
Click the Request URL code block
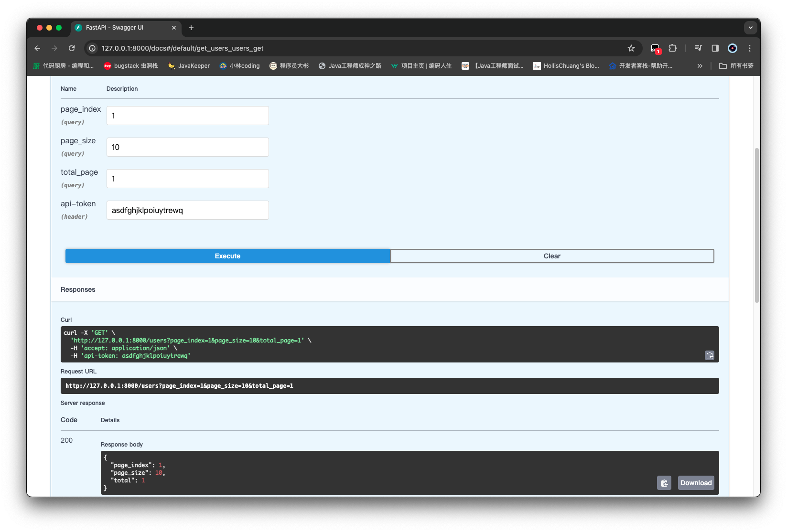click(x=390, y=386)
